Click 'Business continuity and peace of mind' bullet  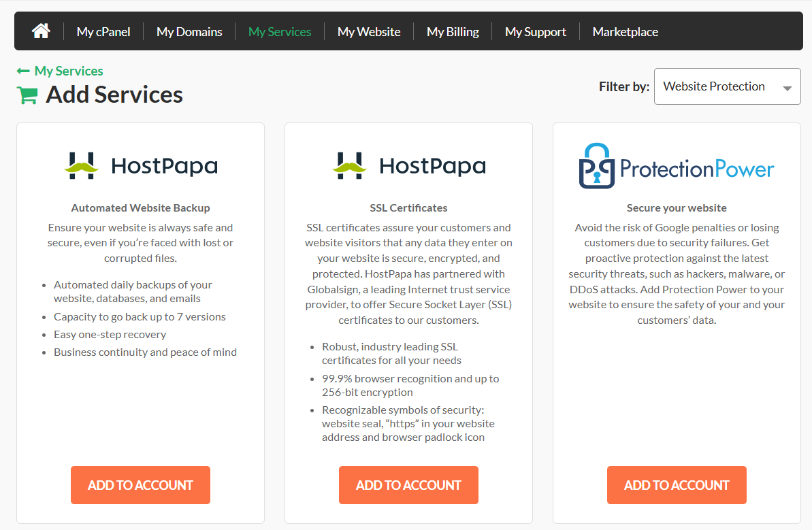pos(146,352)
